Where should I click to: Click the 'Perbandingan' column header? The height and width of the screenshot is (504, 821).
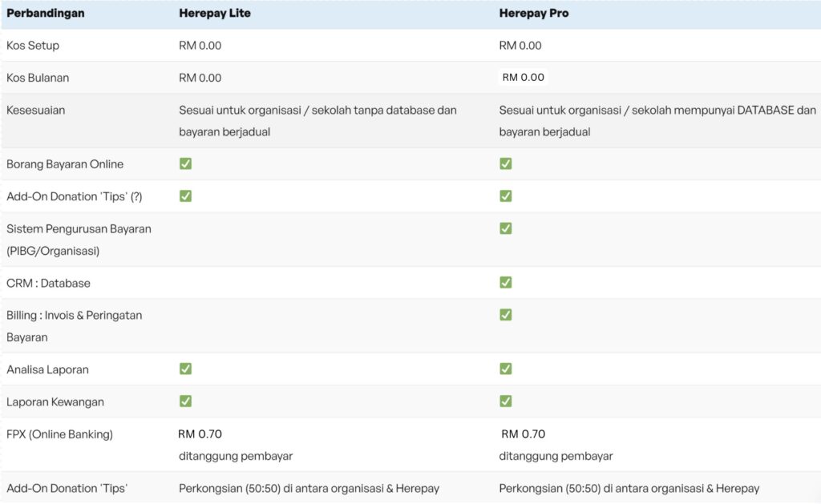pyautogui.click(x=46, y=13)
